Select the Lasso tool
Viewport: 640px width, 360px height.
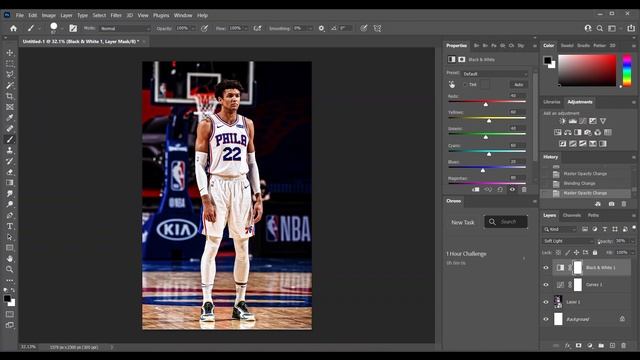click(x=10, y=74)
